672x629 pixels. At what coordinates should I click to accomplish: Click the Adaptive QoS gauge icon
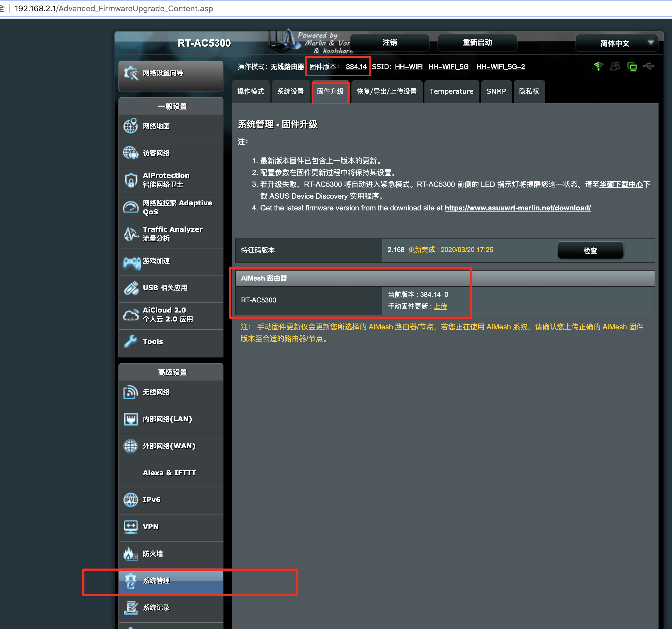(x=131, y=207)
